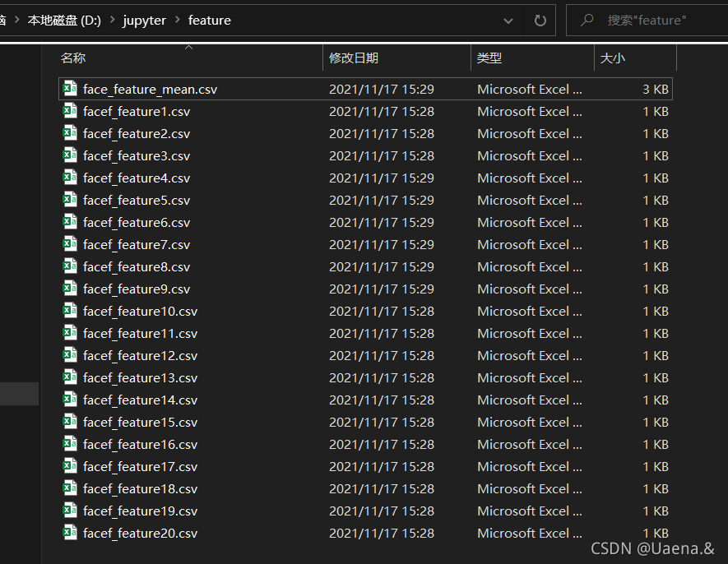The image size is (728, 564).
Task: Click the Excel icon of face_feature_mean.csv
Action: click(x=70, y=88)
